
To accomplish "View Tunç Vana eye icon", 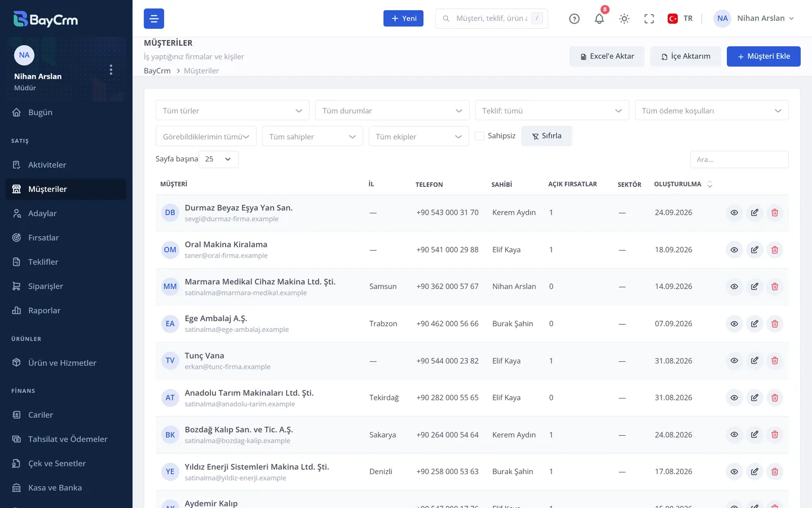I will 734,361.
